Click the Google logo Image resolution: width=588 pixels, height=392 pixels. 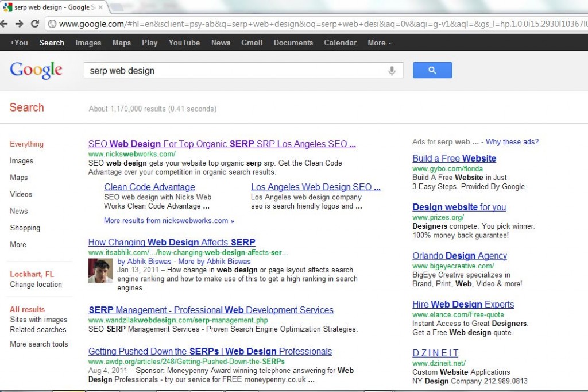pos(36,70)
